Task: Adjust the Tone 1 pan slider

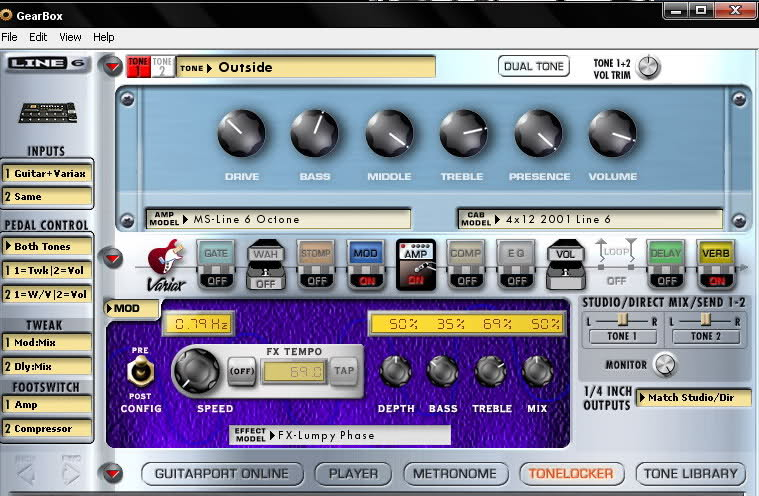Action: [x=622, y=318]
